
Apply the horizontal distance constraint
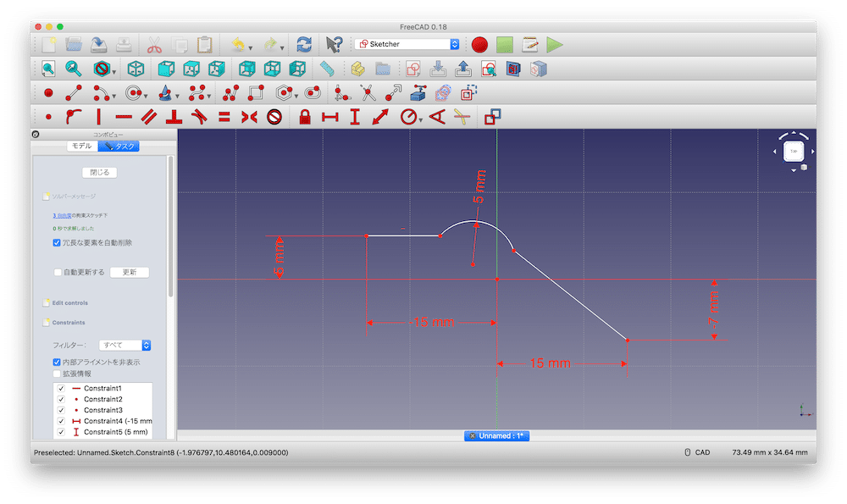(330, 118)
